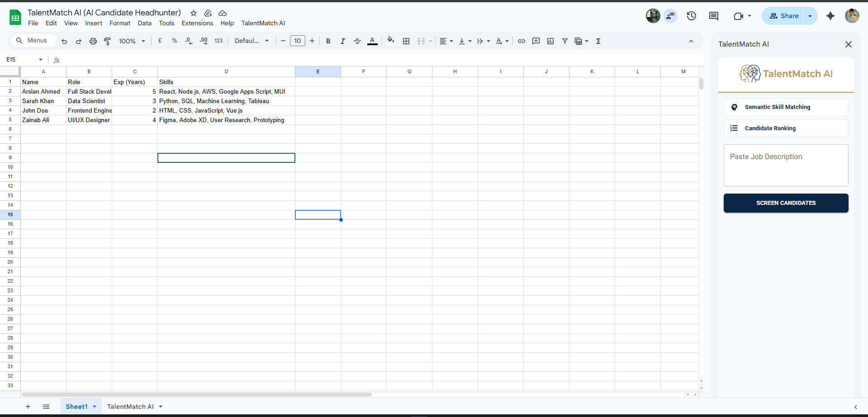The width and height of the screenshot is (868, 417).
Task: Check the cloud document status icon
Action: click(223, 13)
